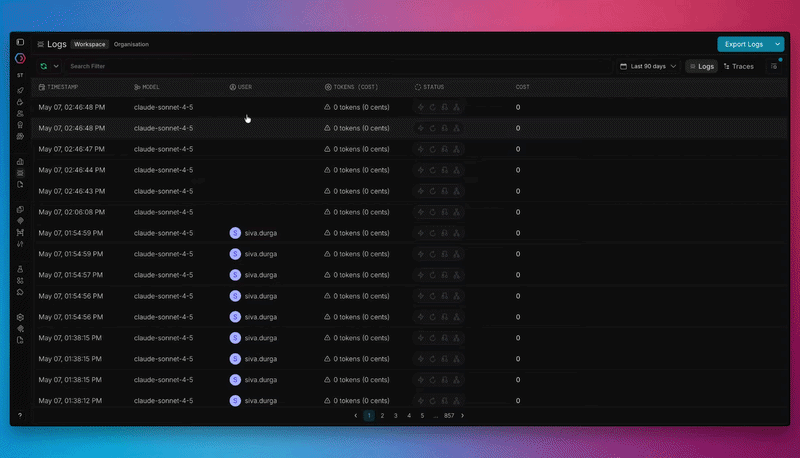Open the help question mark icon

coord(20,416)
